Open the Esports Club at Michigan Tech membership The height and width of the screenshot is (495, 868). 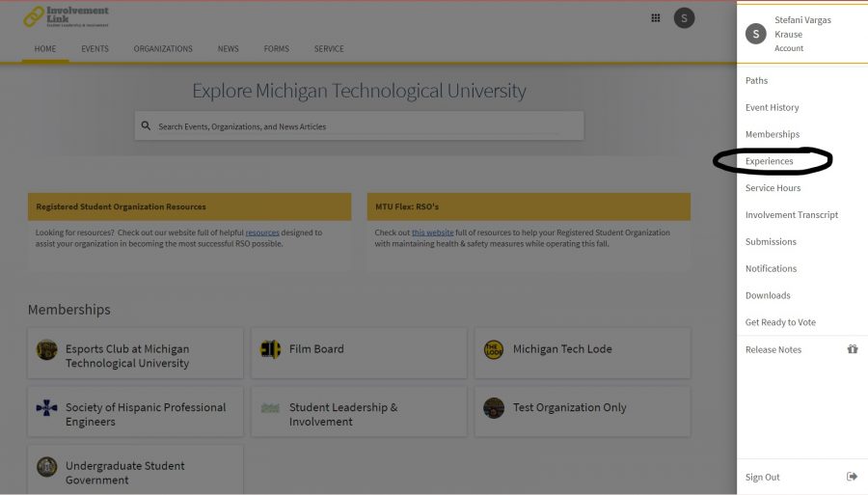pyautogui.click(x=135, y=353)
